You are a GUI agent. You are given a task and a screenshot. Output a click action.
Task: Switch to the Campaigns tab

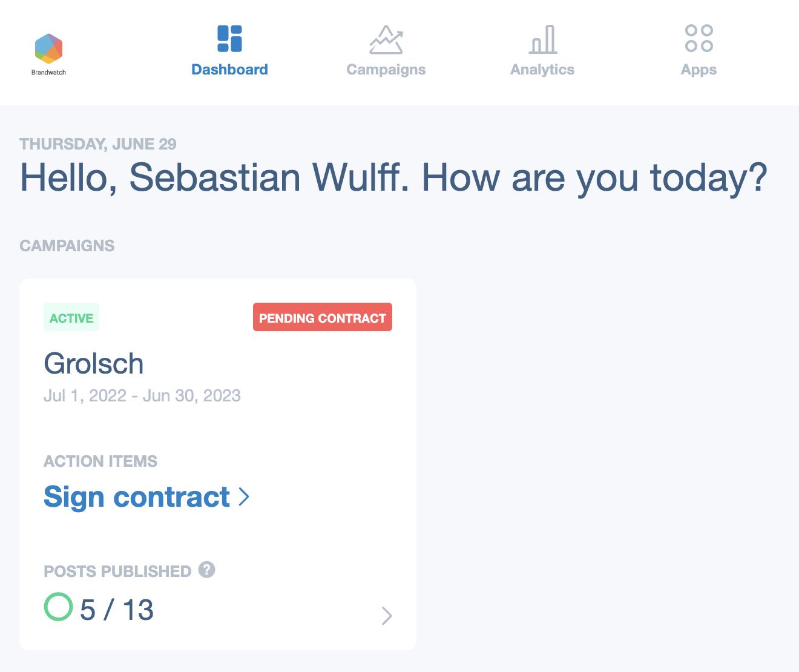pyautogui.click(x=386, y=70)
